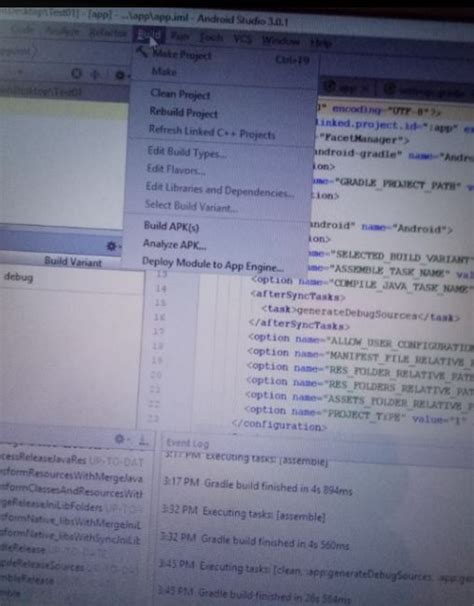Click the </afterSyncTasks> closing tag line
Viewport: 474px width, 606px height.
pyautogui.click(x=299, y=324)
